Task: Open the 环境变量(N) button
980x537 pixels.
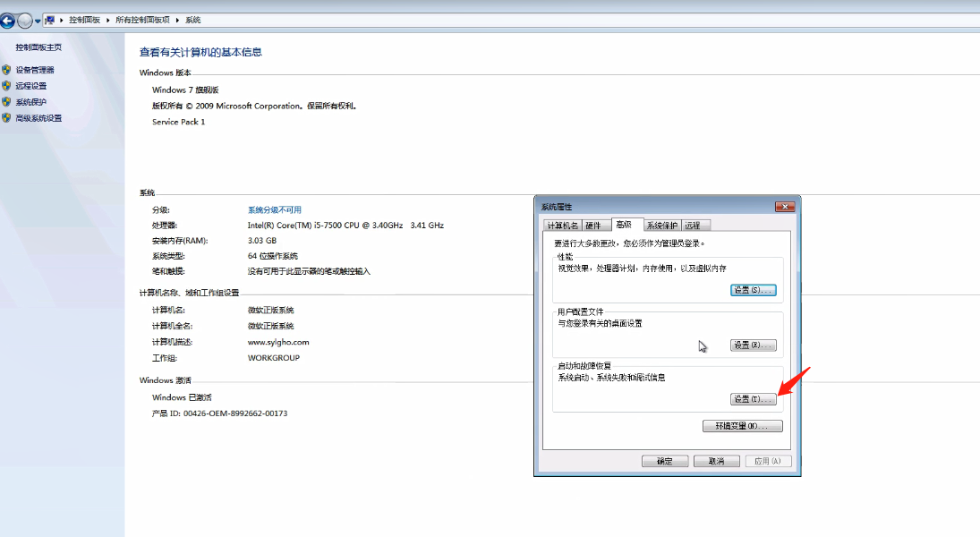Action: click(x=743, y=426)
